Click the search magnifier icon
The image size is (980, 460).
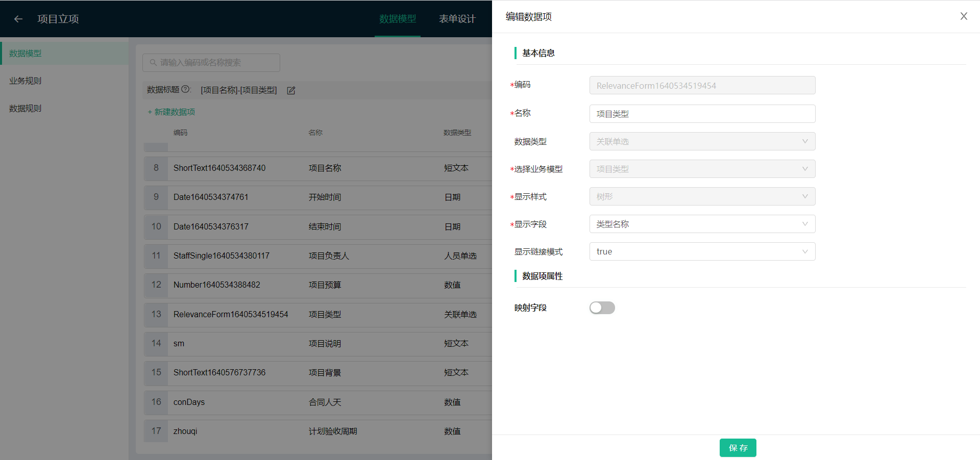[153, 63]
